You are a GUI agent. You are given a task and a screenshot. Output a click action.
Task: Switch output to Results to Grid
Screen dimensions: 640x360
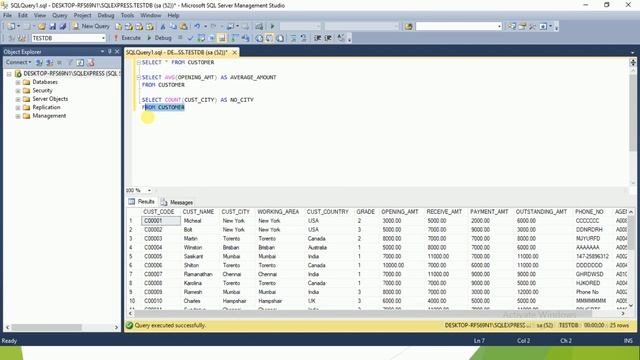(x=269, y=38)
